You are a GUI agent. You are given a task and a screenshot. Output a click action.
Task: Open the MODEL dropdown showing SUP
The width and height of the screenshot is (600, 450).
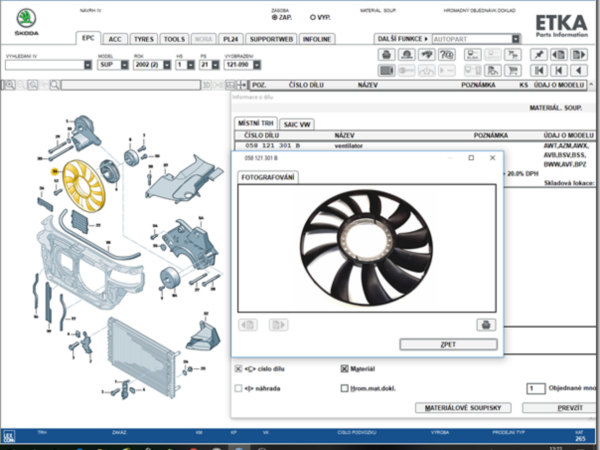coord(124,65)
